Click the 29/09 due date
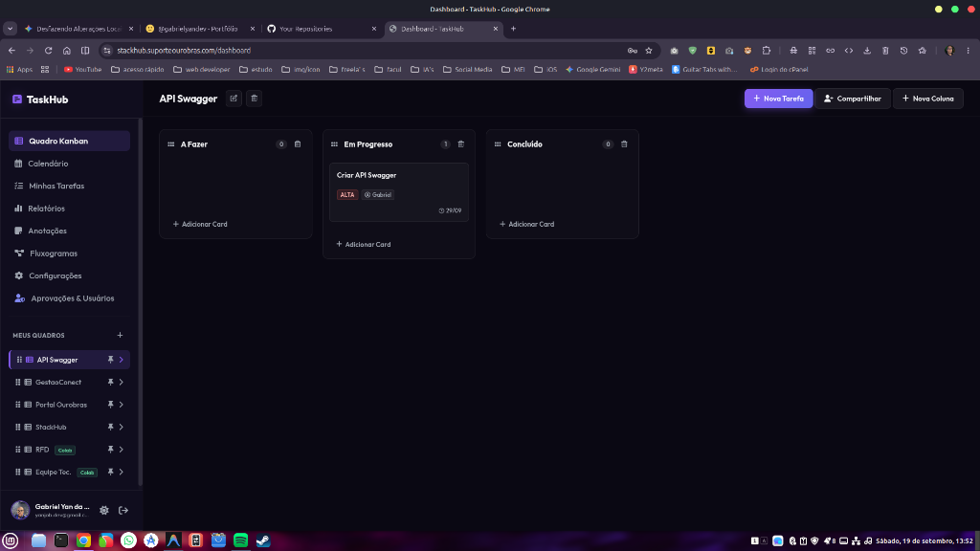980x551 pixels. [450, 210]
